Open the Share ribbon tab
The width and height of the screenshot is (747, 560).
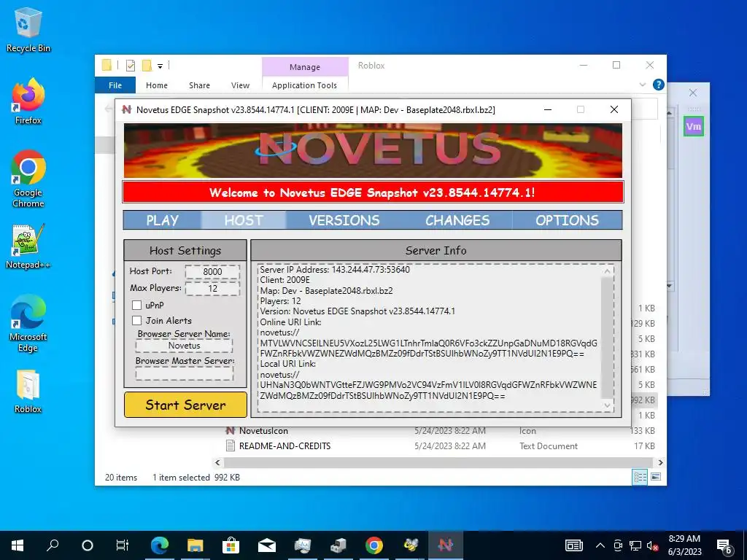199,85
